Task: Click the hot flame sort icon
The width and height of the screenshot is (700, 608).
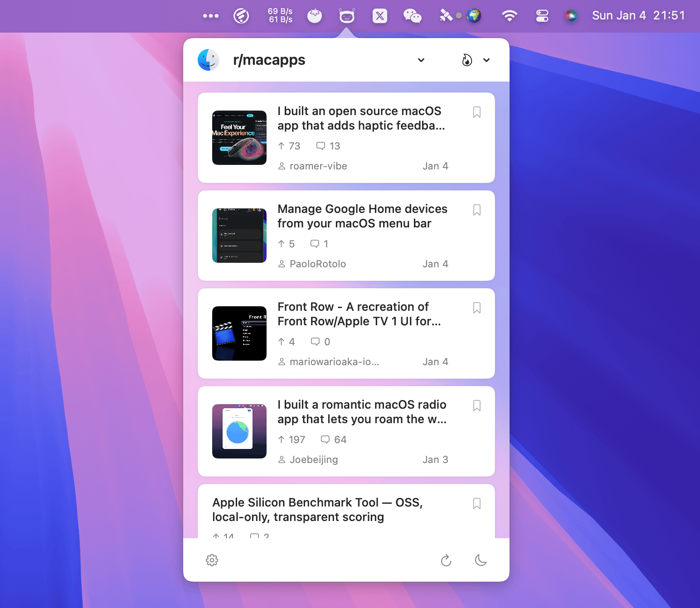Action: coord(467,60)
